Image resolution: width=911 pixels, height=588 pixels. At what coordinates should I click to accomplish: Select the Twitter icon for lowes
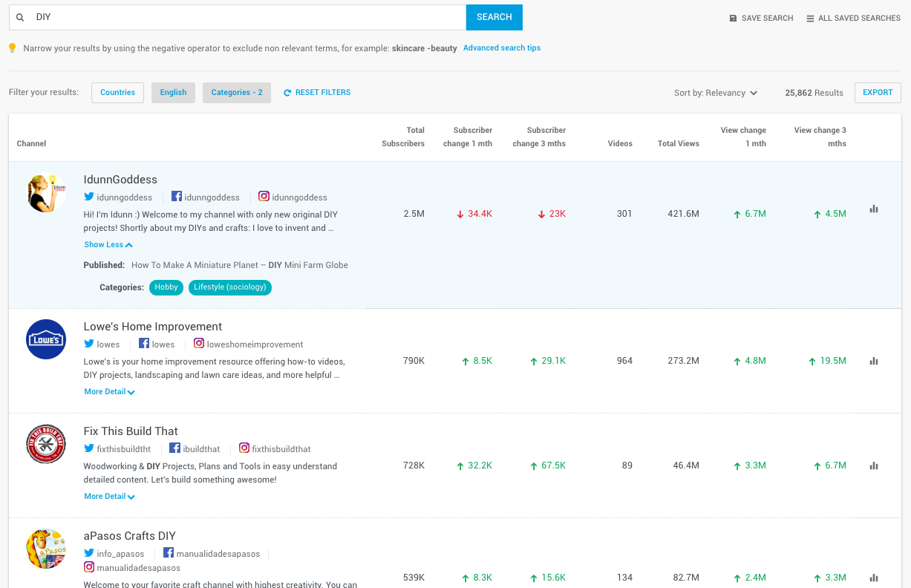(88, 344)
